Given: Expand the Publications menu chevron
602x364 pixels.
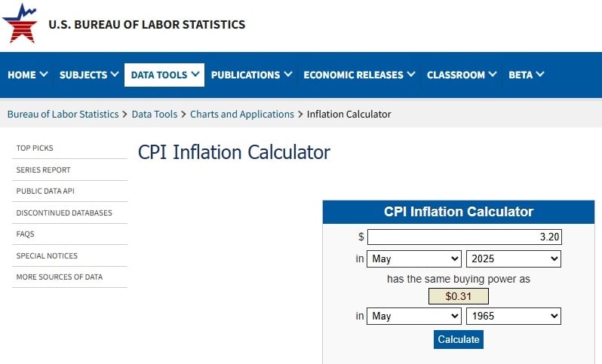Looking at the screenshot, I should pos(287,75).
